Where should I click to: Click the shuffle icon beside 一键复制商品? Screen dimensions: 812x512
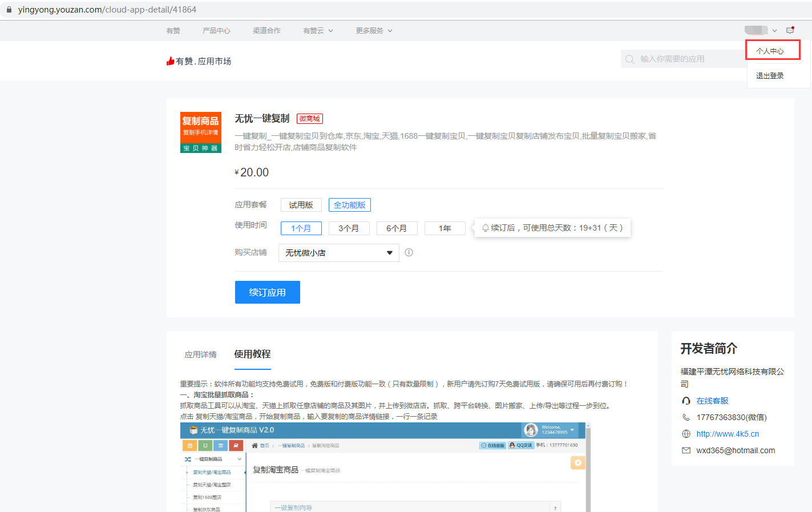click(188, 459)
